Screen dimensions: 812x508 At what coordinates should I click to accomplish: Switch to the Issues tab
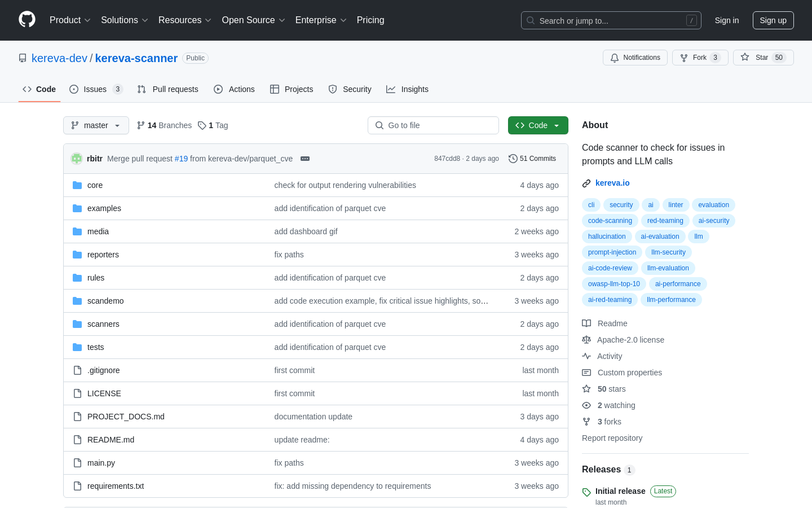(96, 89)
